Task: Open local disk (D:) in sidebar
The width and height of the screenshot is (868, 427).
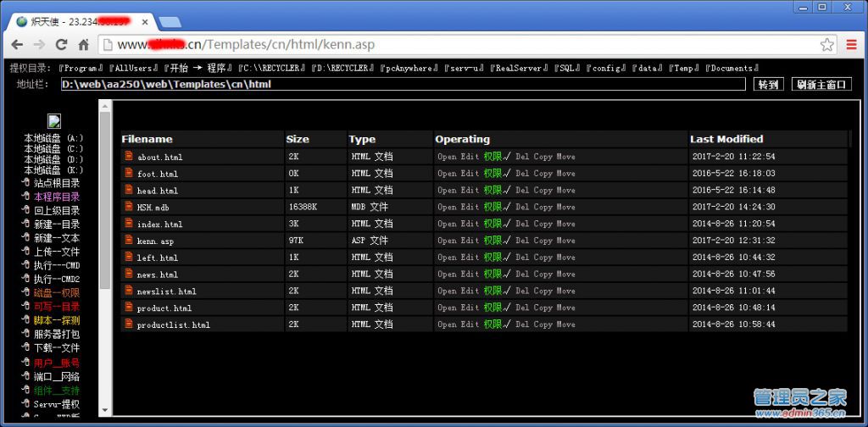Action: (x=53, y=159)
